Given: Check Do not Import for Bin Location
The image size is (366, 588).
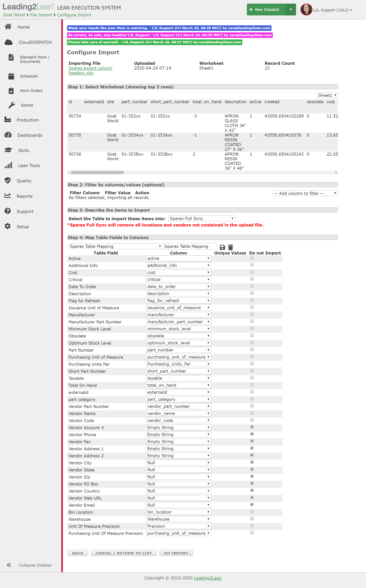Looking at the screenshot, I should click(x=252, y=512).
